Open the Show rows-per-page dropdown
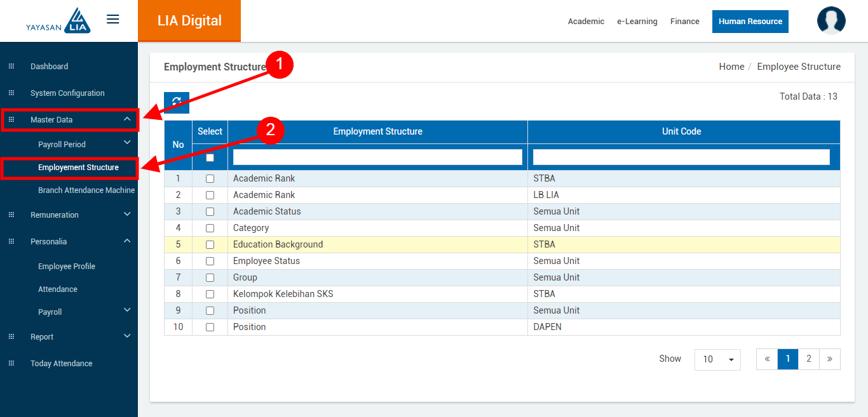 coord(717,359)
